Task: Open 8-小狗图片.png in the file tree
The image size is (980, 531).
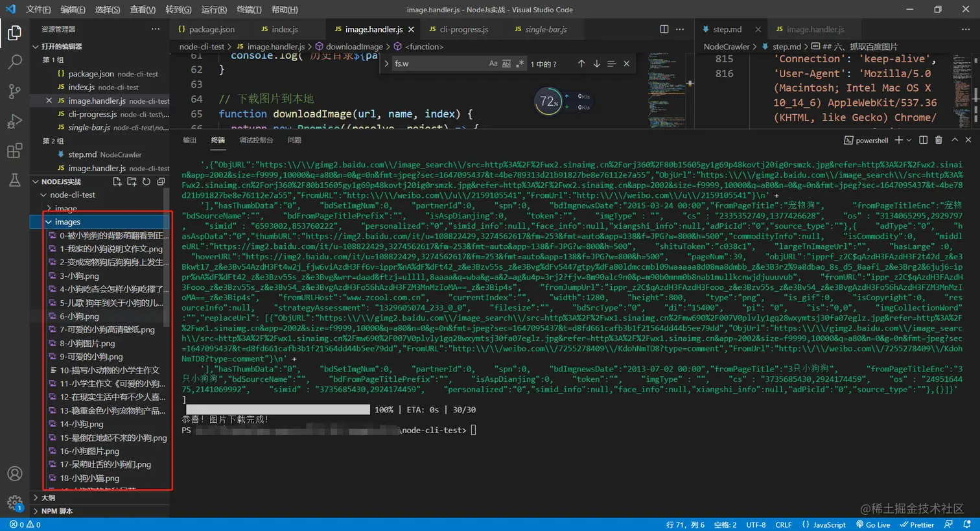Action: pyautogui.click(x=87, y=343)
